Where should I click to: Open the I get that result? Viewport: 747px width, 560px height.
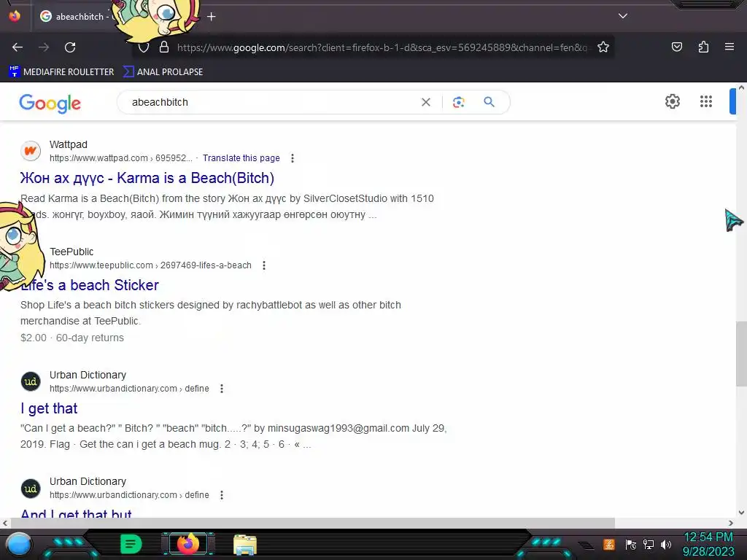pos(49,408)
